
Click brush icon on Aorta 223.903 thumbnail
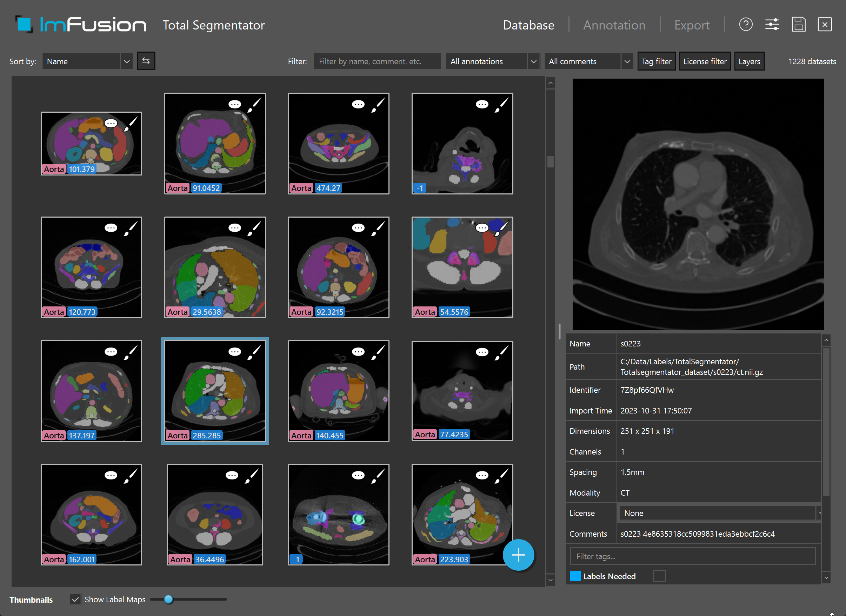pyautogui.click(x=502, y=475)
